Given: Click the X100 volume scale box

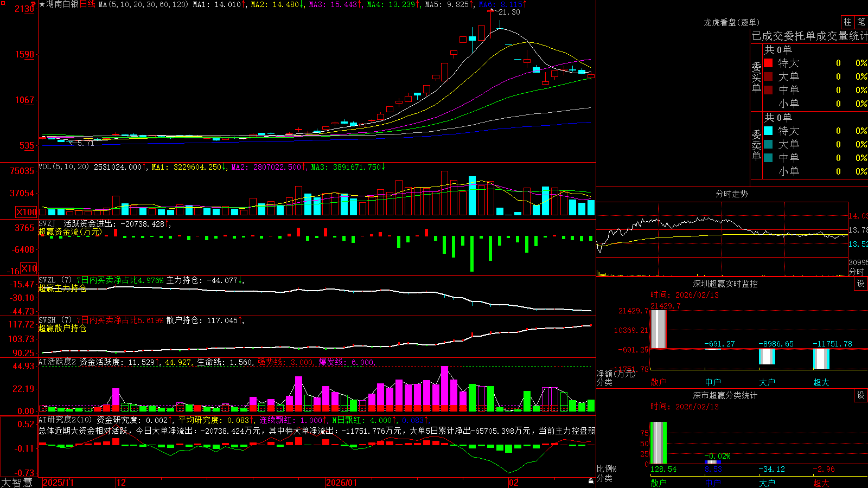Looking at the screenshot, I should pos(27,212).
